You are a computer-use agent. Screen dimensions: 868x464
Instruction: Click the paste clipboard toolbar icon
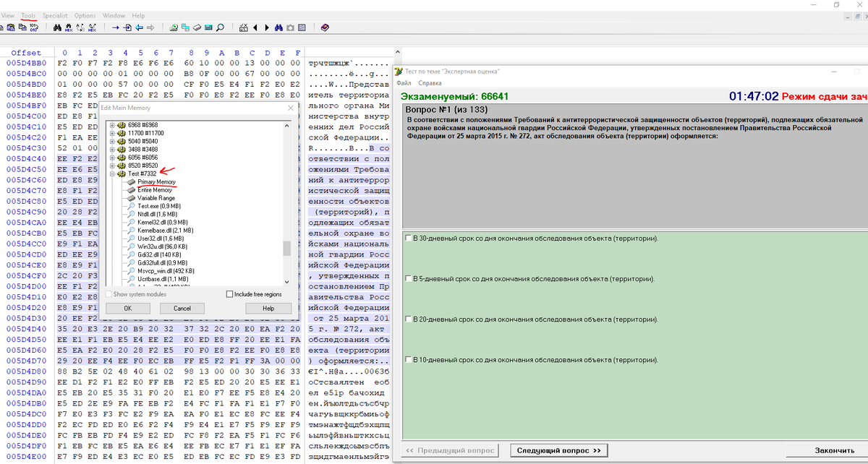point(11,27)
